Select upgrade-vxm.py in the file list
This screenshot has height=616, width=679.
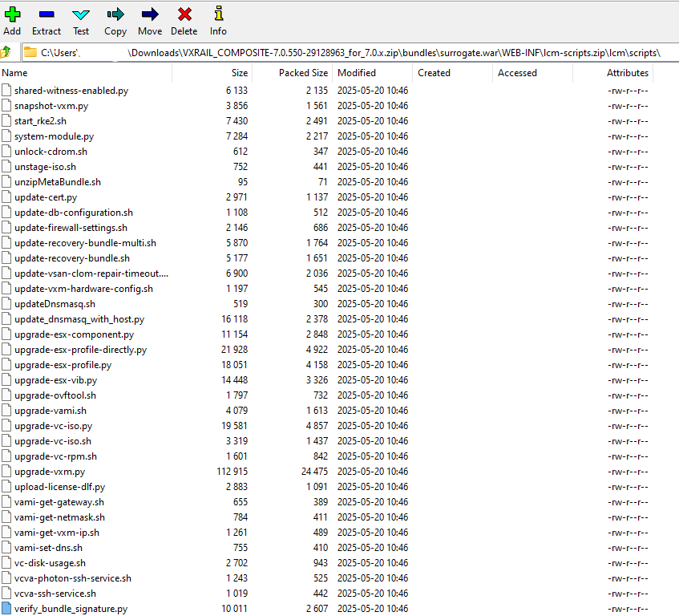point(50,472)
